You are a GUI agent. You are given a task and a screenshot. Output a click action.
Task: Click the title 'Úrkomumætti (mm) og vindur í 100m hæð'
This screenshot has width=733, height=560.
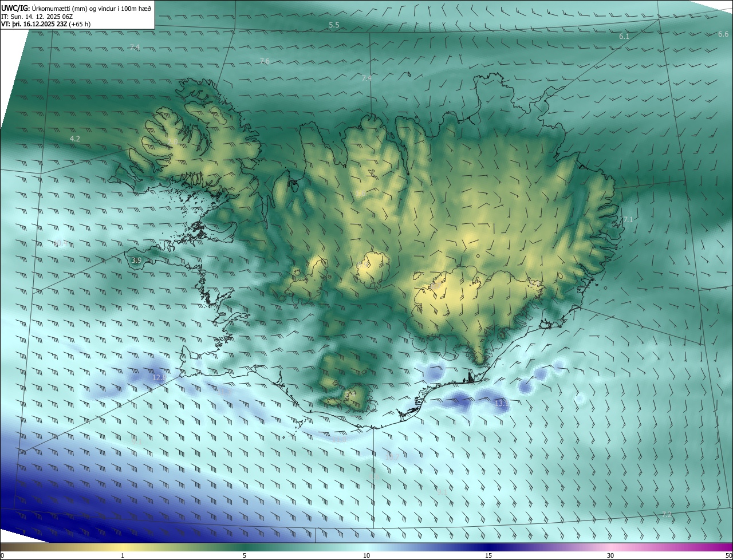[x=92, y=8]
